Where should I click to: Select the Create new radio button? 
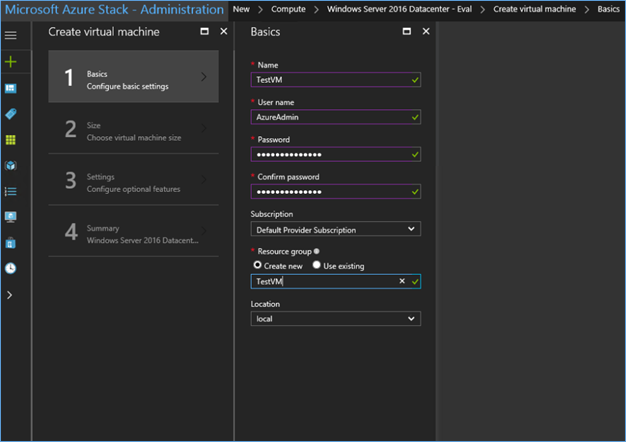(258, 265)
